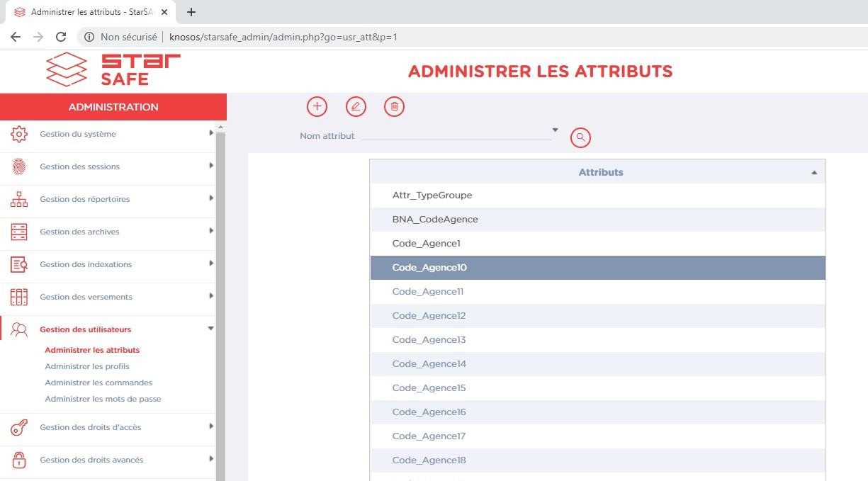Click the Gestion des sessions fingerprint icon
The image size is (868, 481).
click(19, 166)
